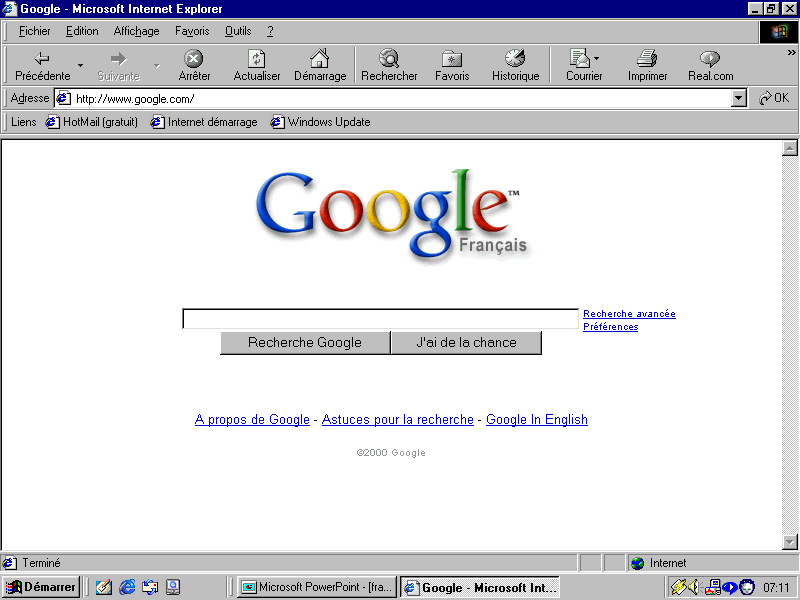The image size is (800, 600).
Task: Open the Windows Démarrer start button
Action: (41, 587)
